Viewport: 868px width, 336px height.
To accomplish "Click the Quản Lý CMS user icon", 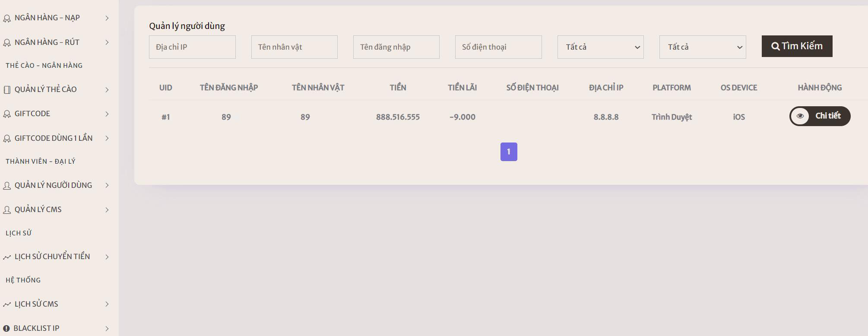I will 7,210.
